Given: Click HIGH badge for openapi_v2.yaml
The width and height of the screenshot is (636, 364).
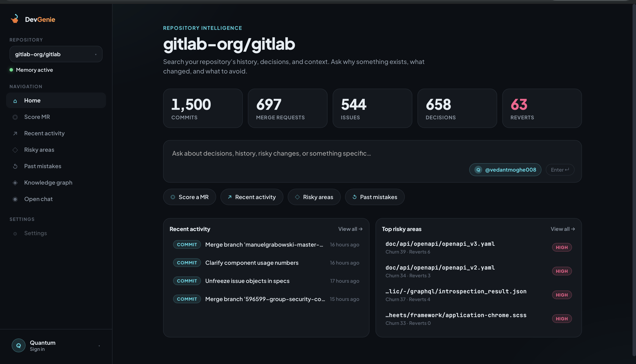Looking at the screenshot, I should (562, 271).
